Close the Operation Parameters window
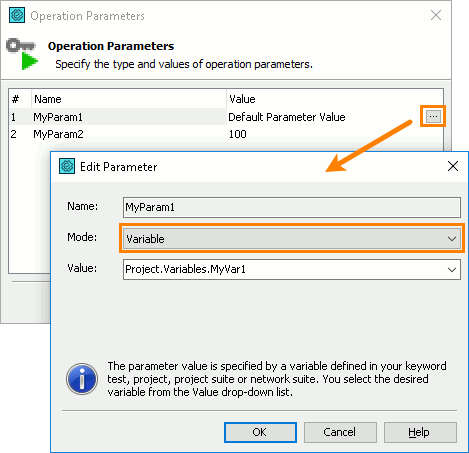 (x=436, y=15)
